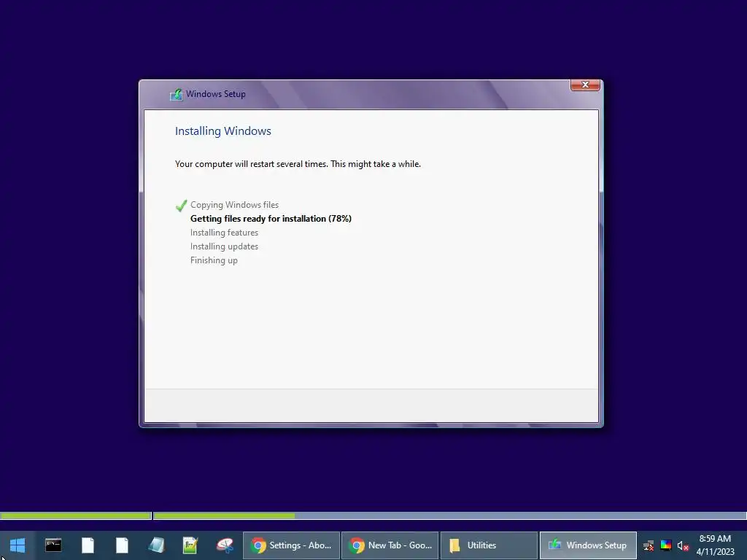Click the 'Windows Setup' title bar text
This screenshot has width=747, height=560.
pyautogui.click(x=216, y=94)
